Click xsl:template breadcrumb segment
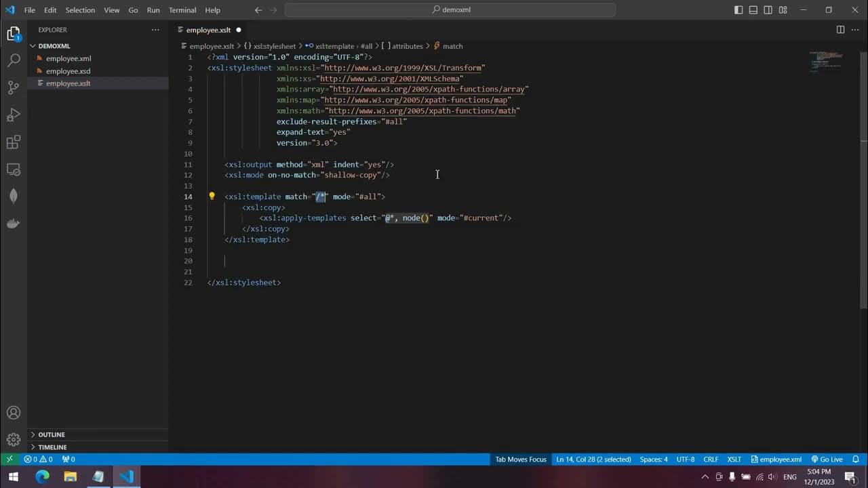 tap(330, 46)
